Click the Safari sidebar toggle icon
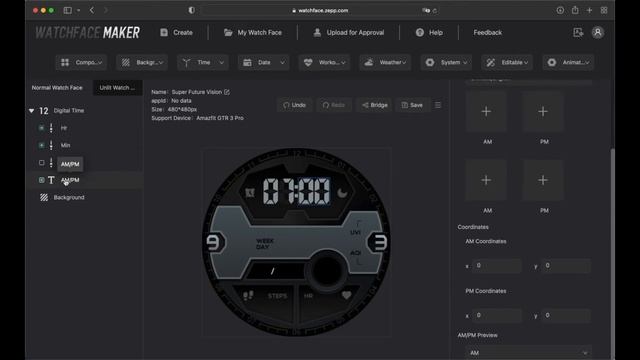 [68, 11]
